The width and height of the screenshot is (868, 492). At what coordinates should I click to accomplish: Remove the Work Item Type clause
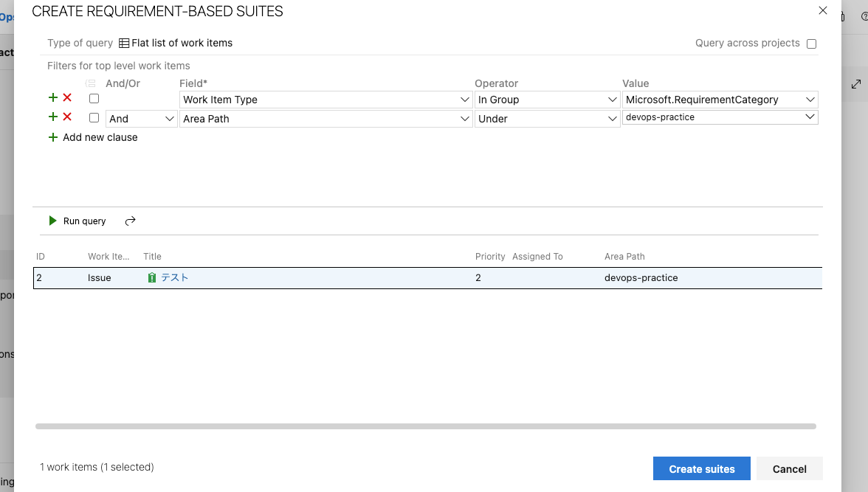click(x=67, y=98)
